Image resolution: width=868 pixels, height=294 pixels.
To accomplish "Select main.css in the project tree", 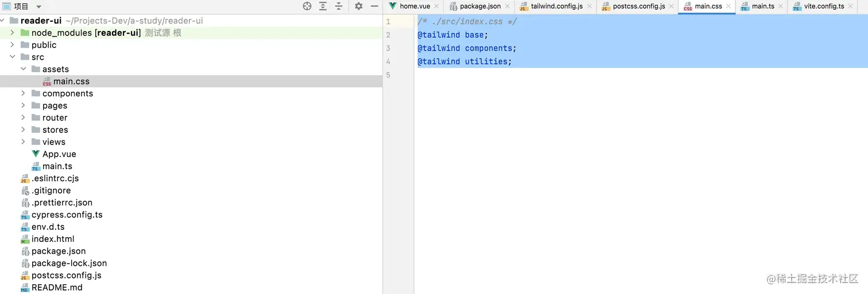I will pos(71,81).
